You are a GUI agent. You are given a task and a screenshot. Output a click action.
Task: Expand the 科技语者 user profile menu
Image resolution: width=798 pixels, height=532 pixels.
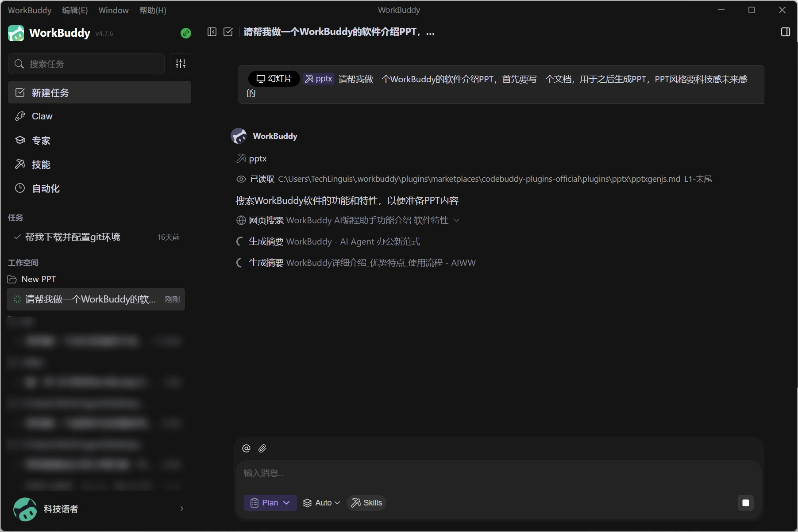click(x=181, y=509)
